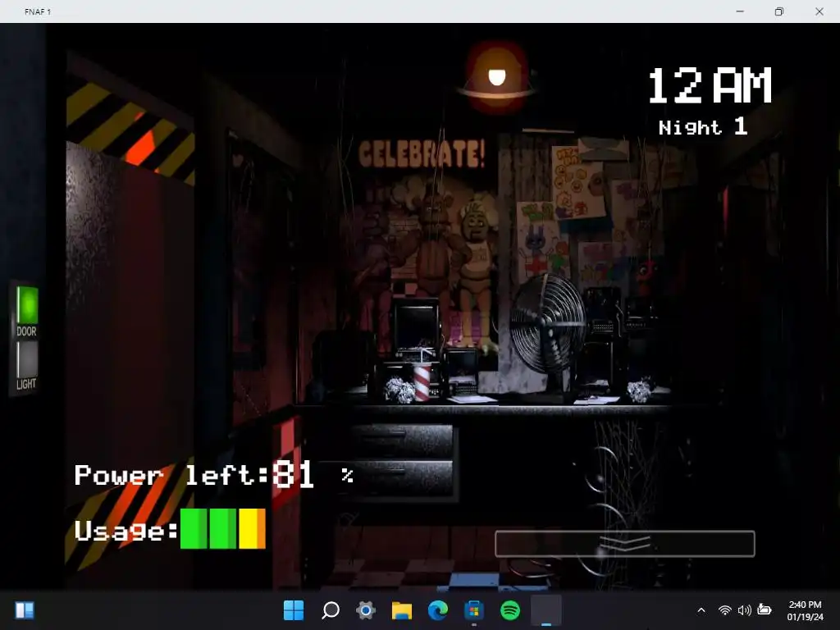Click the FNAF 1 window title

click(x=38, y=11)
